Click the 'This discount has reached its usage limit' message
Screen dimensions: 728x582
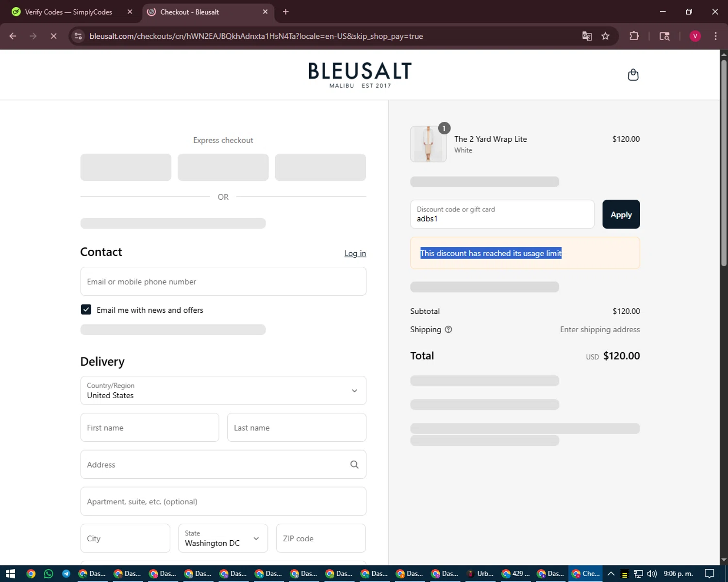point(491,253)
